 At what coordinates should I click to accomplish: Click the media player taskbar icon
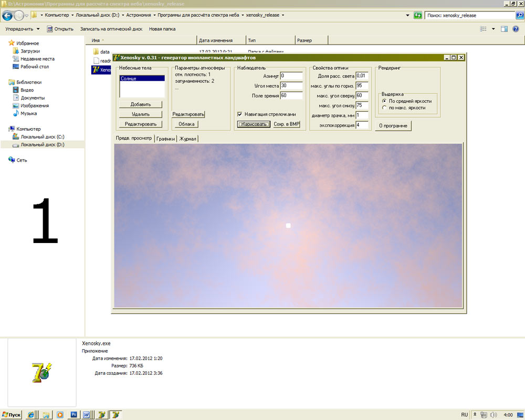pos(60,415)
